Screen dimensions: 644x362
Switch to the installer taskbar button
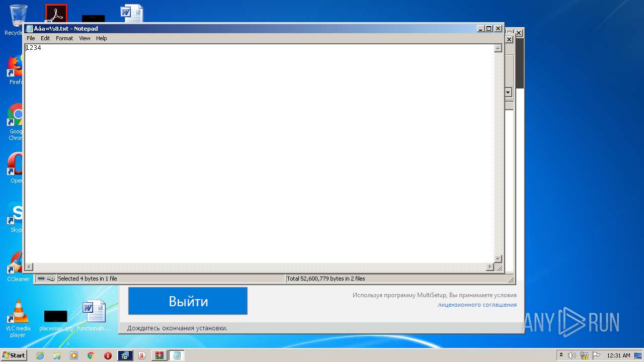point(125,355)
